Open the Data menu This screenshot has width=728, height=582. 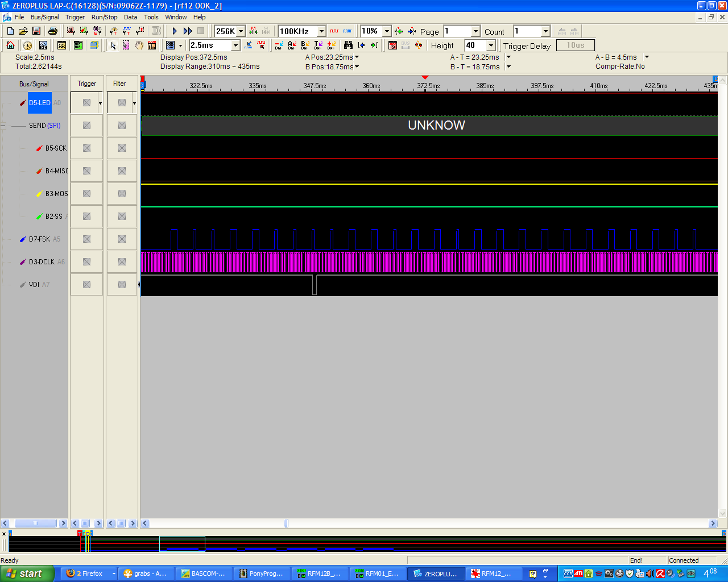(x=131, y=17)
